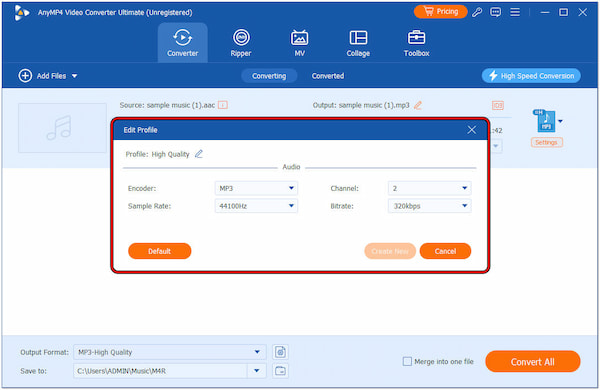This screenshot has height=390, width=600.
Task: Click the Settings button under MP3 icon
Action: coord(546,142)
